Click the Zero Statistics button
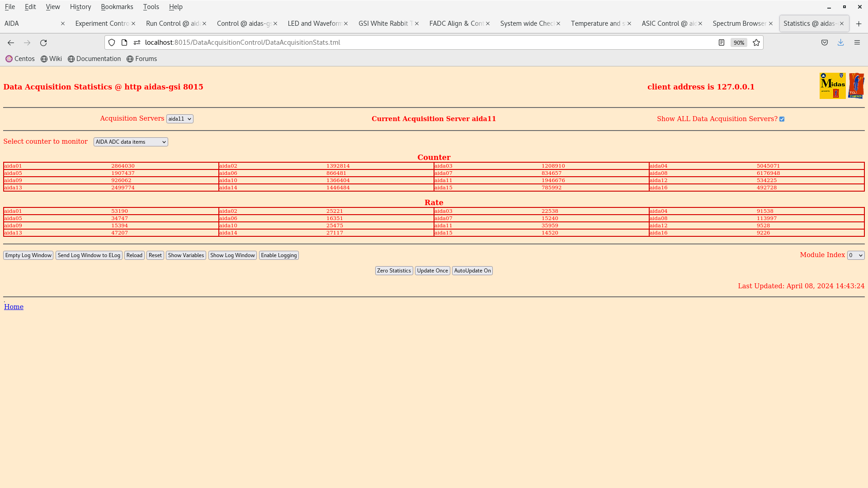 (x=394, y=271)
